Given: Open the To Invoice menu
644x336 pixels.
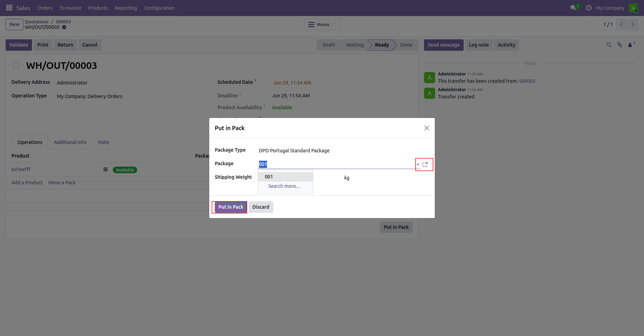Looking at the screenshot, I should point(70,8).
